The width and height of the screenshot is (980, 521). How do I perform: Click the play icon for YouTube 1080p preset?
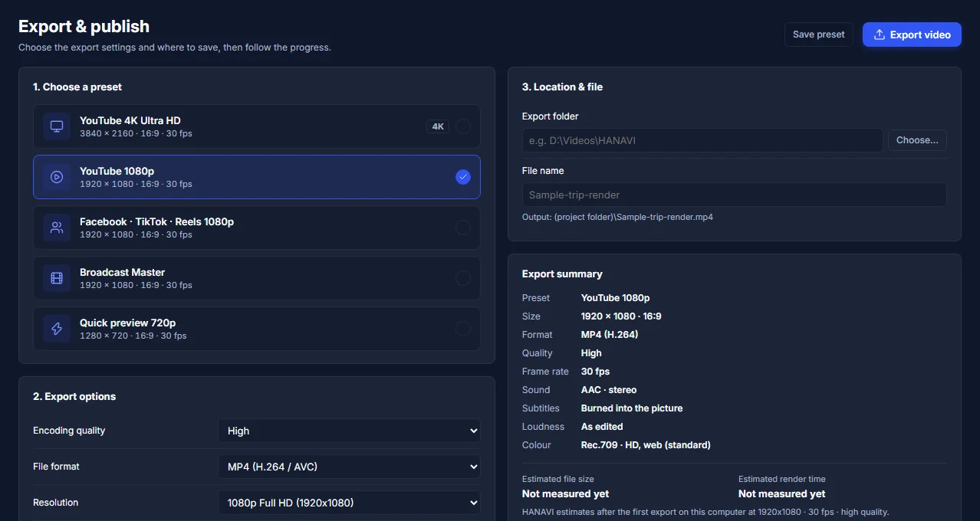pyautogui.click(x=57, y=177)
